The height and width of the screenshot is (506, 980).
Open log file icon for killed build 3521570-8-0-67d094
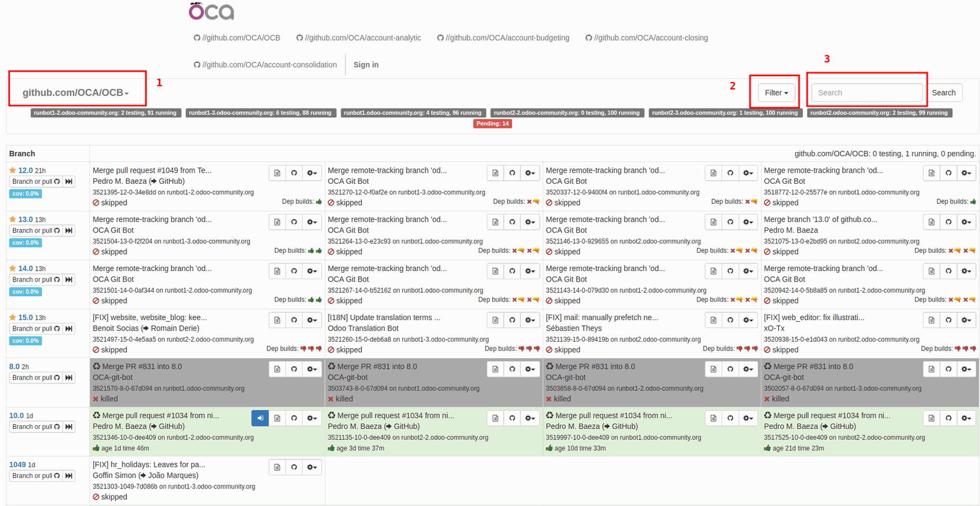(x=277, y=369)
